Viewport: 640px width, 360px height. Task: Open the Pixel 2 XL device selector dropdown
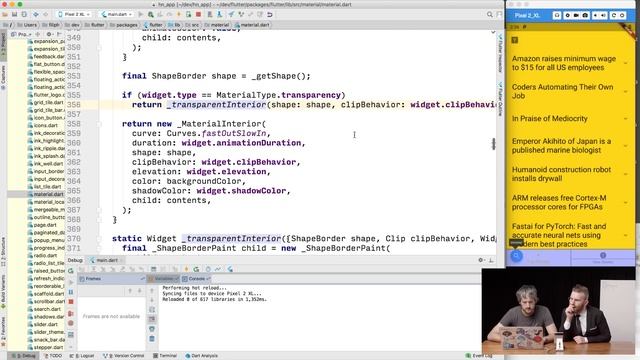(74, 15)
